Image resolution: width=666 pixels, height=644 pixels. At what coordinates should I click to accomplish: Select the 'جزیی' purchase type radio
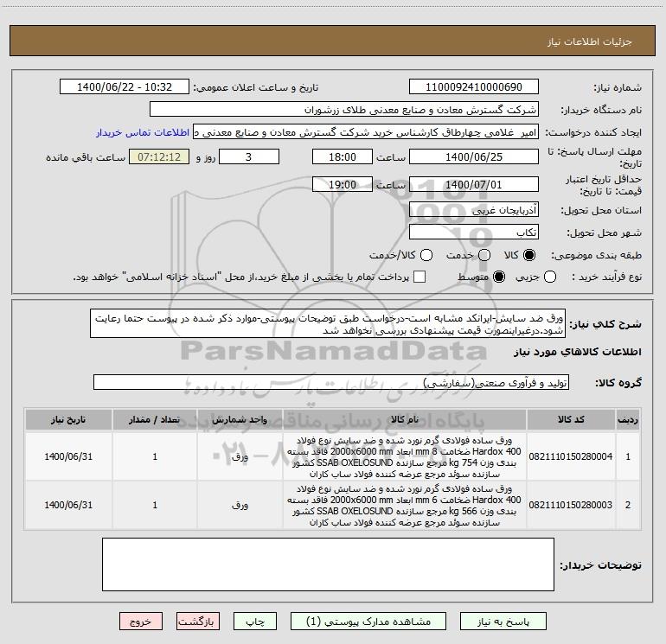pyautogui.click(x=550, y=277)
